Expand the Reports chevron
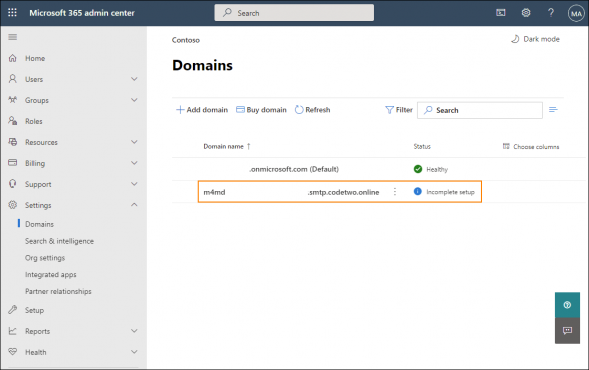This screenshot has height=370, width=589. [134, 331]
